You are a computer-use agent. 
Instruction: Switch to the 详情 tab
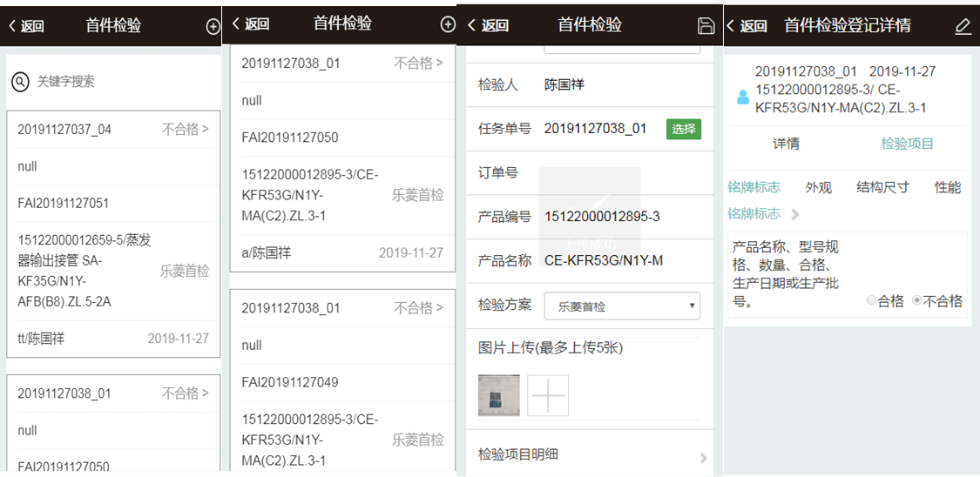786,144
